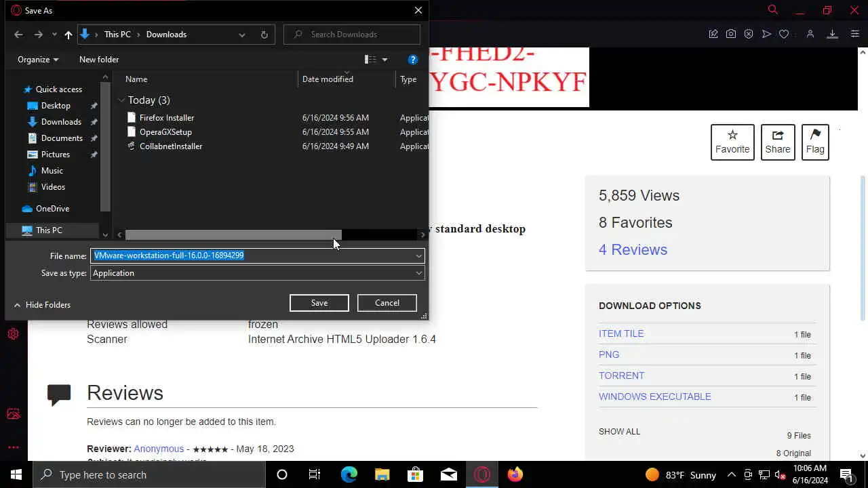Open the Organize dropdown menu
The height and width of the screenshot is (488, 868).
pos(38,60)
